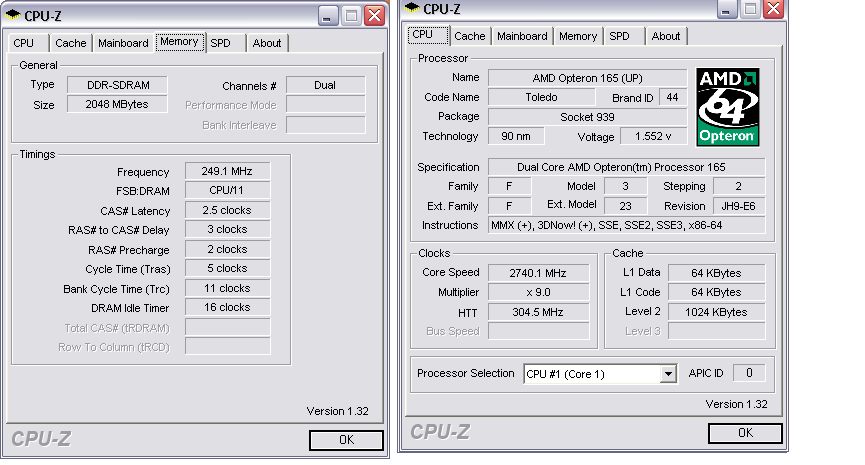
Task: Click the 90 nm technology value
Action: pyautogui.click(x=516, y=136)
